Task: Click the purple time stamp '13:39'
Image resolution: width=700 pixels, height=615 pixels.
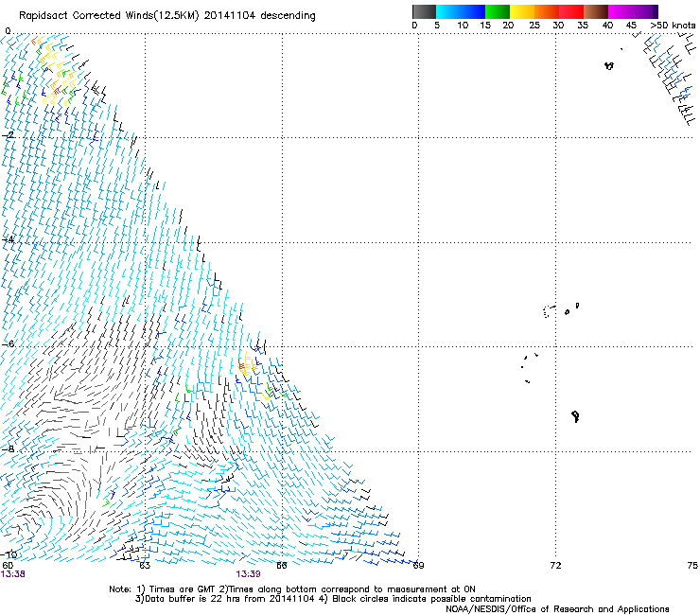Action: tap(248, 574)
